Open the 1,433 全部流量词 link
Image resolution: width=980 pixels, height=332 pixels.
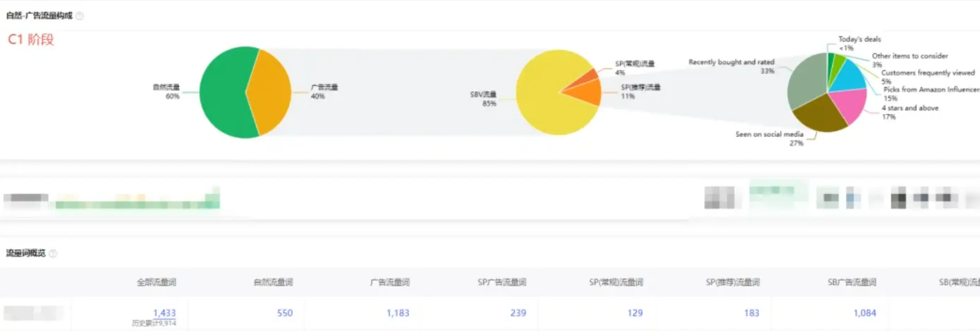click(x=164, y=313)
